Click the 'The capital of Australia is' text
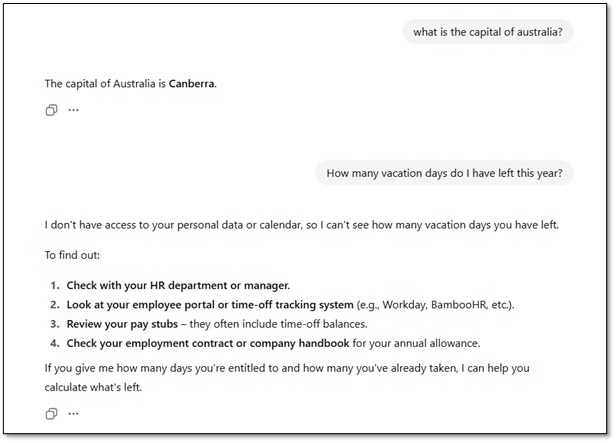 [x=105, y=84]
